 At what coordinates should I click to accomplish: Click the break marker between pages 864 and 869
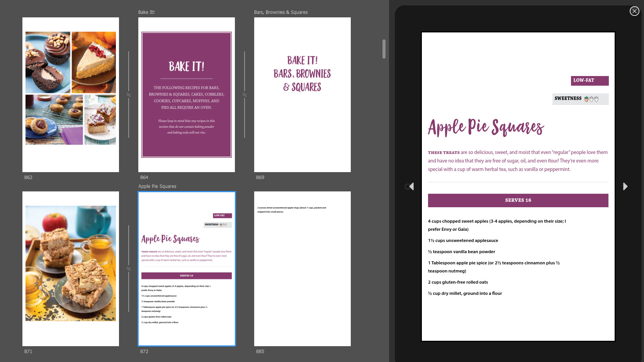pos(245,95)
